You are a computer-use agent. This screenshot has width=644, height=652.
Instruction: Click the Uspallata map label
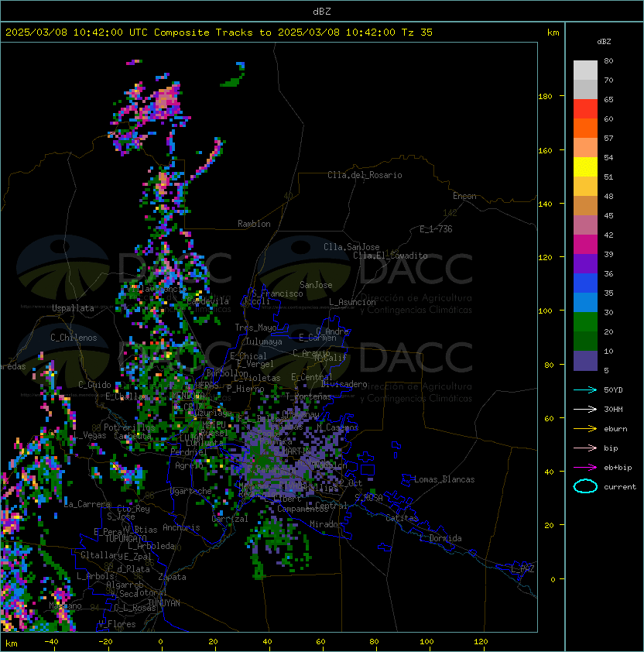pyautogui.click(x=73, y=308)
